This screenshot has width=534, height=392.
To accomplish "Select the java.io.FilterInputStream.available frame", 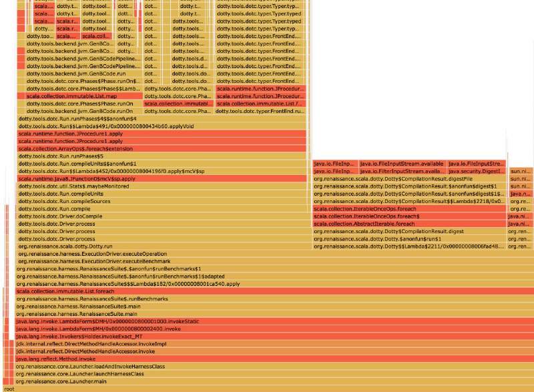I will (402, 171).
